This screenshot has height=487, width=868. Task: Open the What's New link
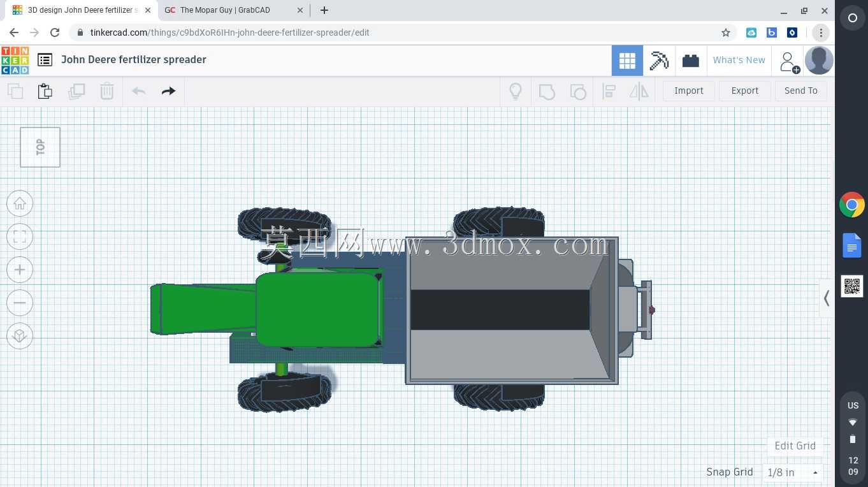(739, 60)
